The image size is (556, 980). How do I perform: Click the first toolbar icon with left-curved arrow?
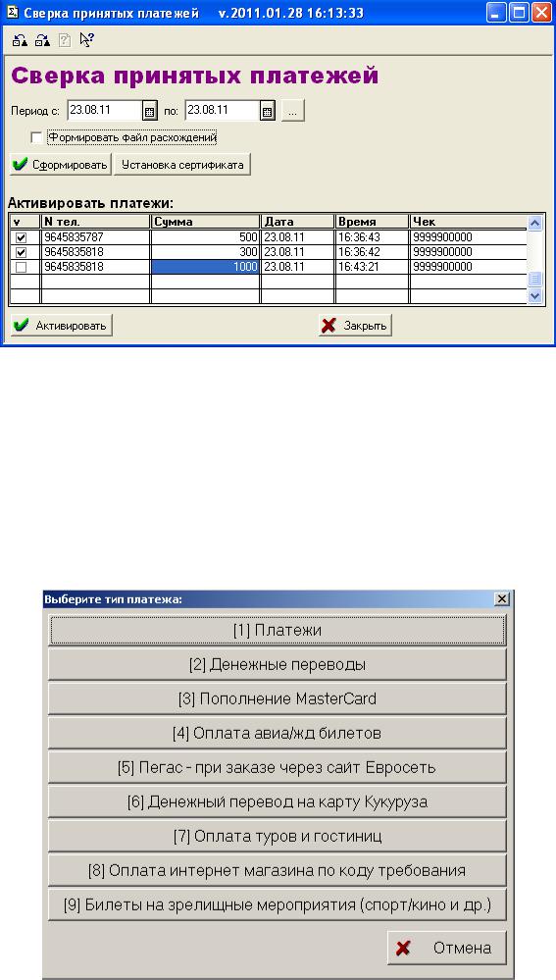(x=20, y=41)
